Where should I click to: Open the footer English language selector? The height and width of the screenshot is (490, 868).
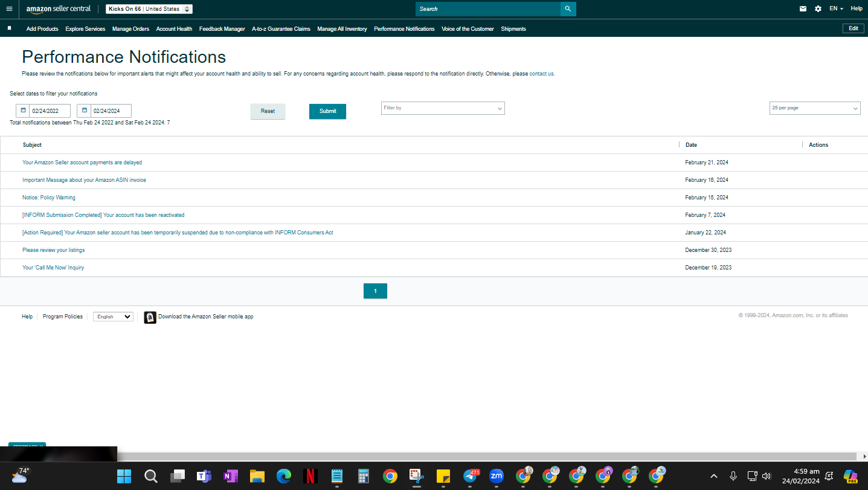coord(113,317)
